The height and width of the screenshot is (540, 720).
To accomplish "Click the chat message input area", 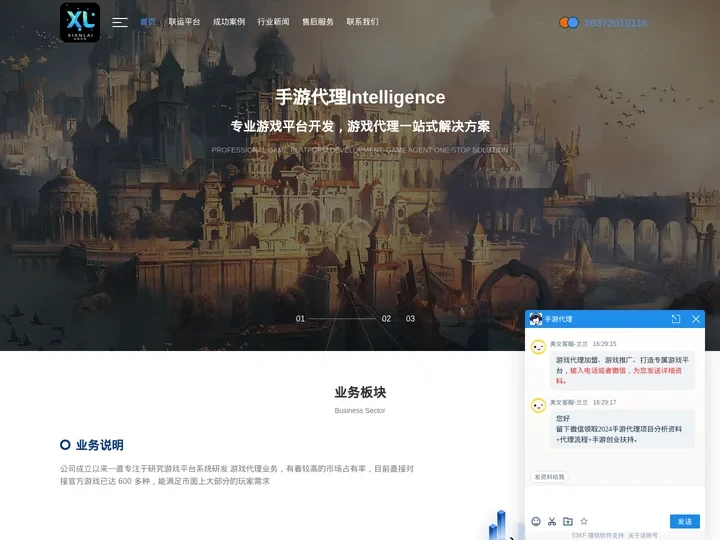I will [x=615, y=499].
